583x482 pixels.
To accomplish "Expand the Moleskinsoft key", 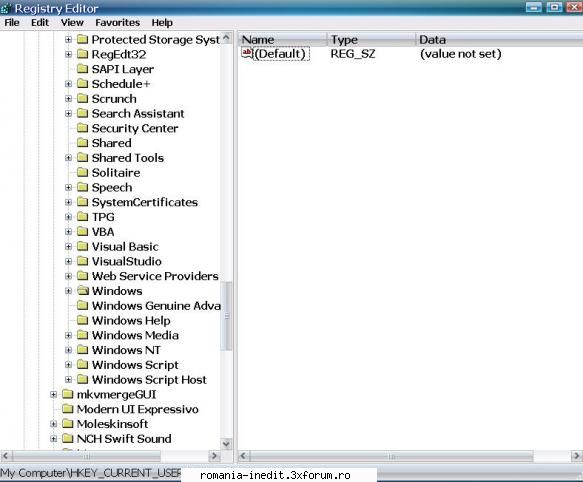I will pyautogui.click(x=54, y=424).
